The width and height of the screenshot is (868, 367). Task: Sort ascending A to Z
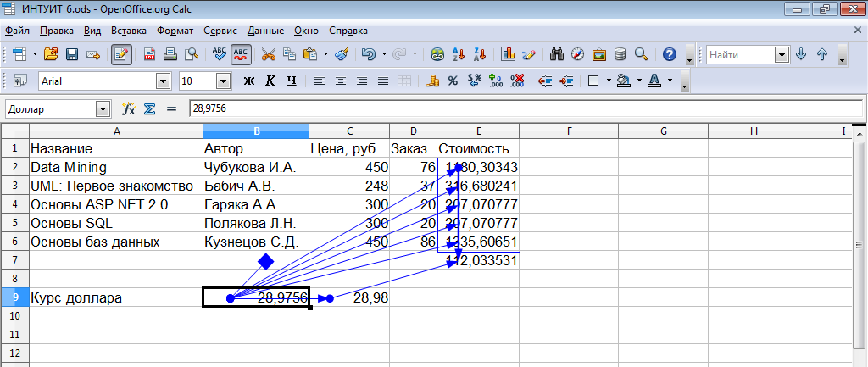point(459,54)
